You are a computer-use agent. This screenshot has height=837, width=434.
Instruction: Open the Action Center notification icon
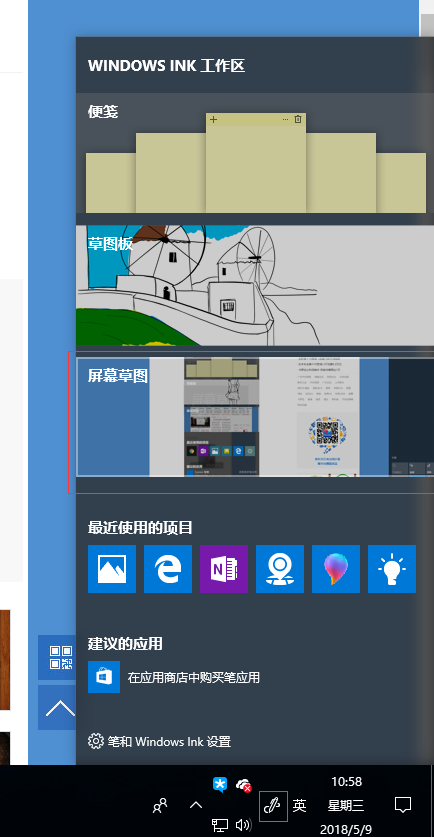[403, 805]
